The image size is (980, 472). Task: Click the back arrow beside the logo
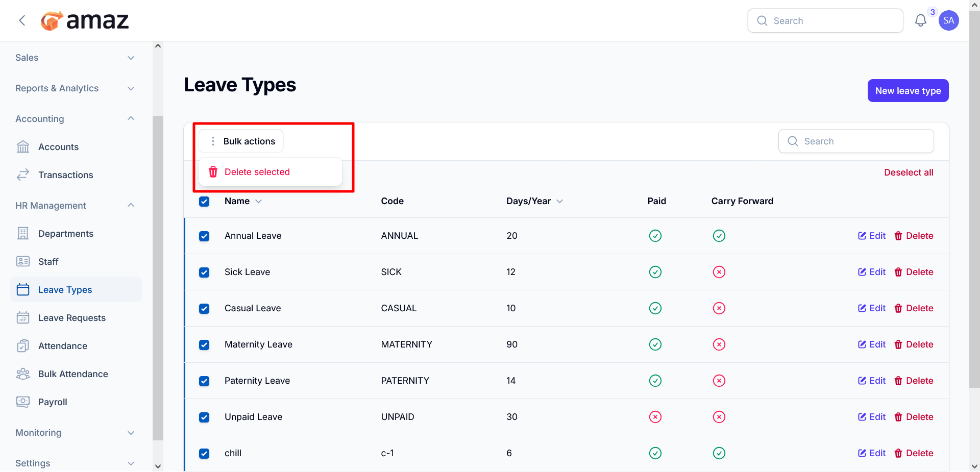(22, 20)
